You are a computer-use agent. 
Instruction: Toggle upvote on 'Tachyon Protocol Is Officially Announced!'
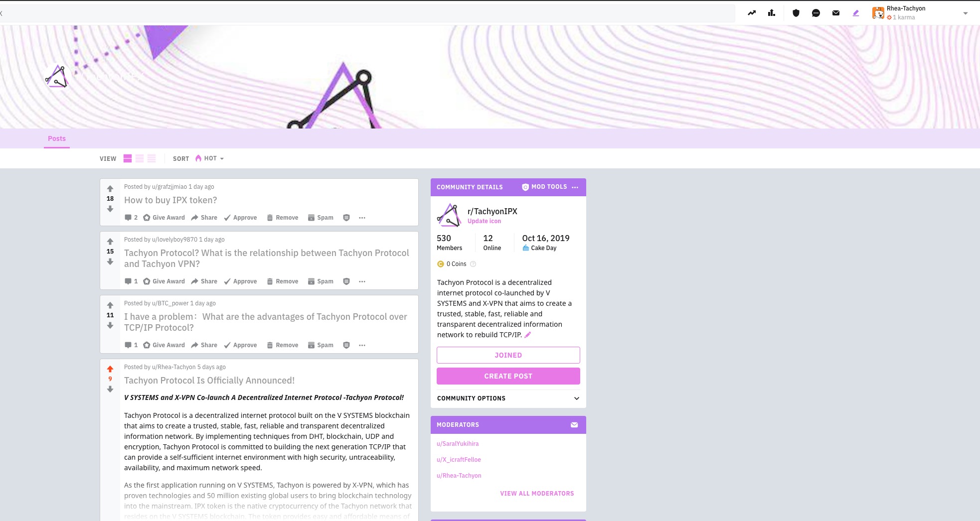110,369
